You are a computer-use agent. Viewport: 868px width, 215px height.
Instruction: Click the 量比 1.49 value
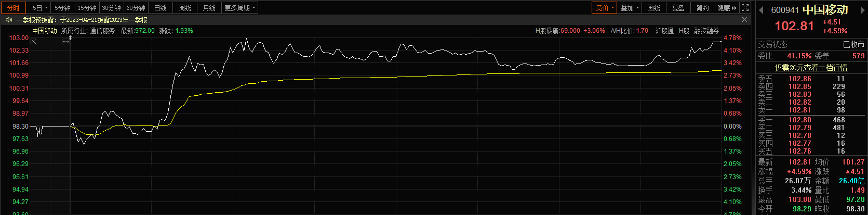(x=857, y=190)
